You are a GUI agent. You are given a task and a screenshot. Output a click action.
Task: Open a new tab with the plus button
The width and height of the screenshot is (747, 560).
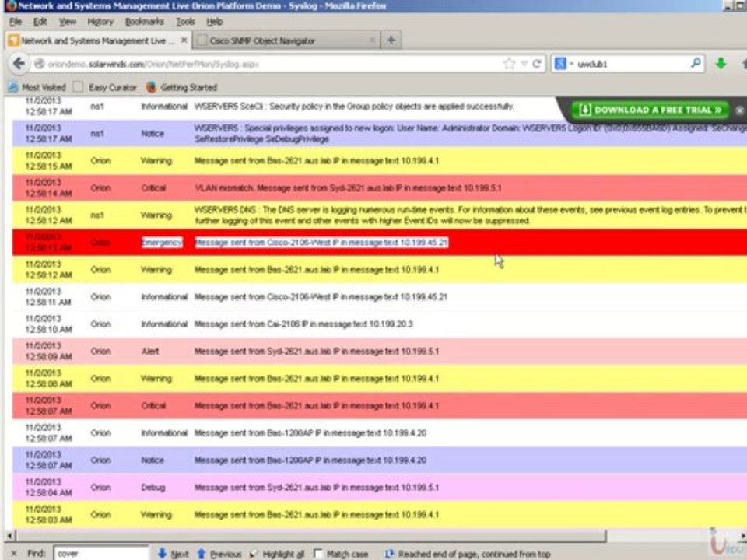(391, 40)
